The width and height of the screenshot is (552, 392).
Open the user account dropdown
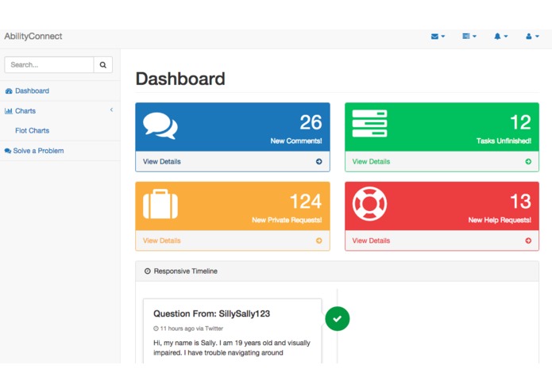pyautogui.click(x=532, y=37)
